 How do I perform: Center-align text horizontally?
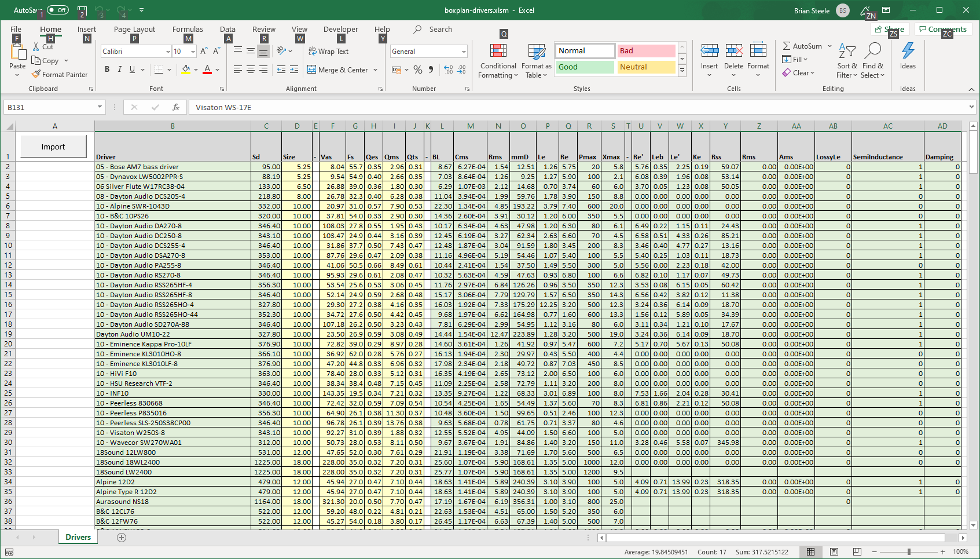(251, 70)
